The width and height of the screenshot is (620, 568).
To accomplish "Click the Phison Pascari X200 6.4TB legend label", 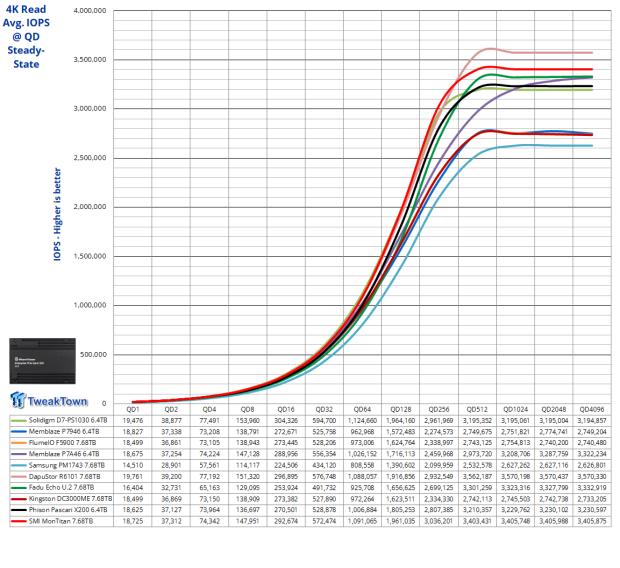I will 68,510.
